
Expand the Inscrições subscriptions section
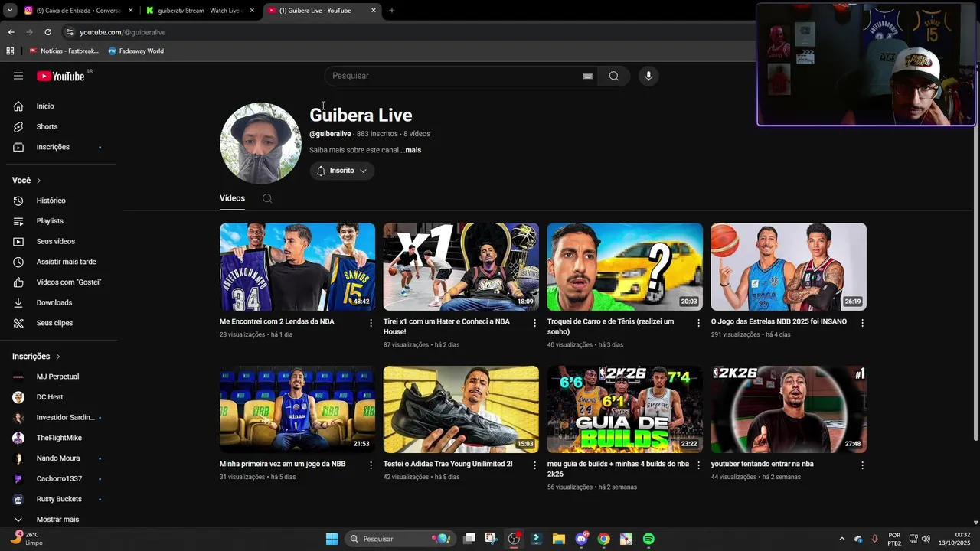[36, 357]
